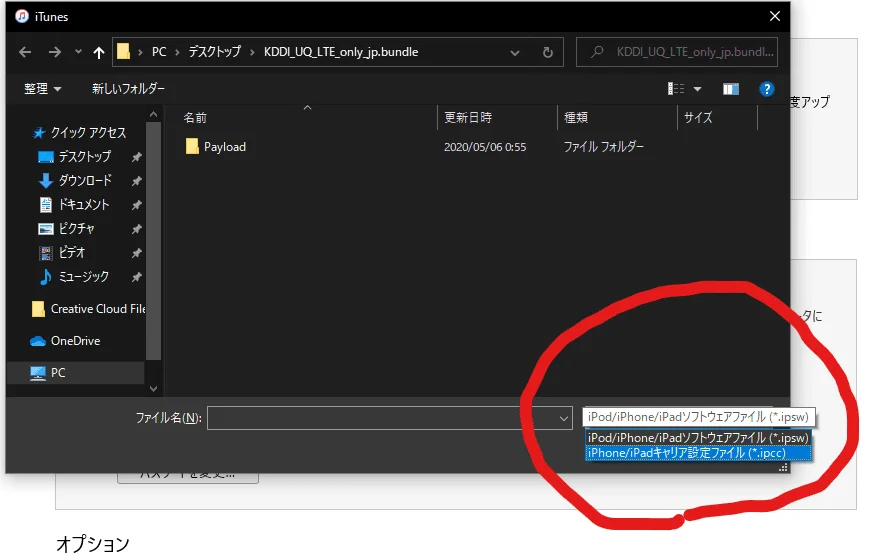The height and width of the screenshot is (557, 895).
Task: Click the 2020/05/06 0:55 date cell
Action: point(485,147)
